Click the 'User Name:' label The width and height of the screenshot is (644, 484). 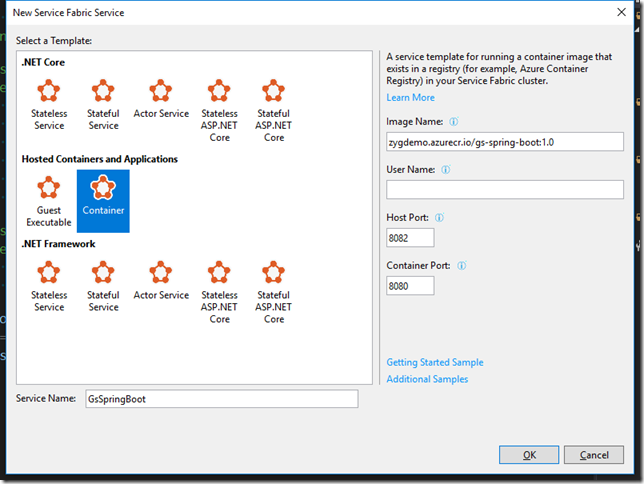pos(410,170)
